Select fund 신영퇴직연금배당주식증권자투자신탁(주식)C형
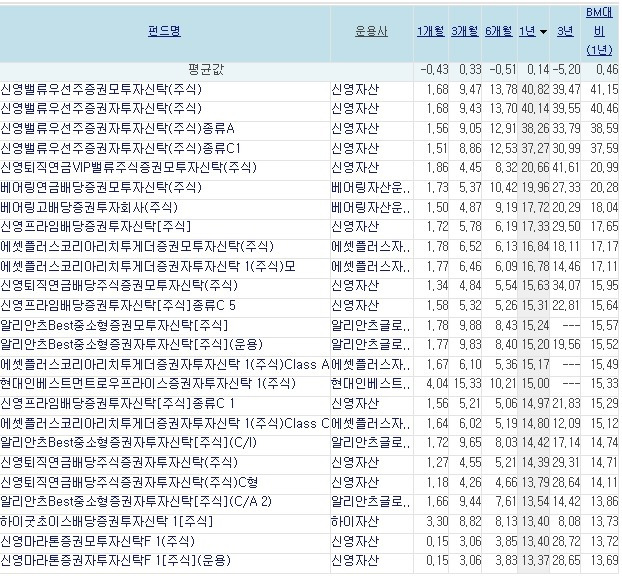Viewport: 622px width, 576px height. (x=129, y=482)
